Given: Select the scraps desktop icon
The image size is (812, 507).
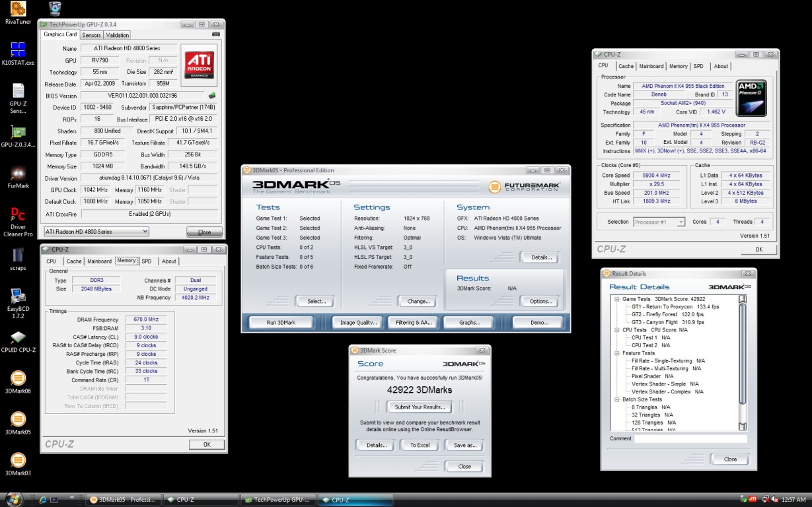Looking at the screenshot, I should [x=18, y=259].
